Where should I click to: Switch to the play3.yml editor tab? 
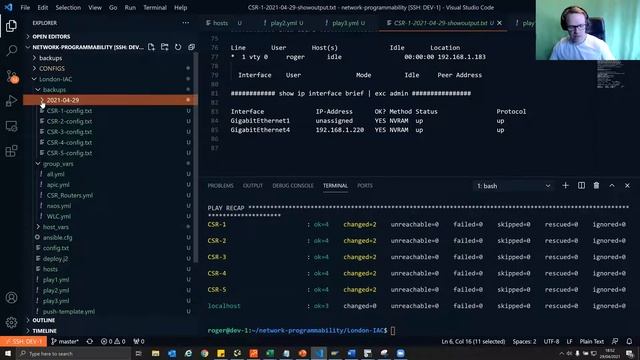pos(345,23)
